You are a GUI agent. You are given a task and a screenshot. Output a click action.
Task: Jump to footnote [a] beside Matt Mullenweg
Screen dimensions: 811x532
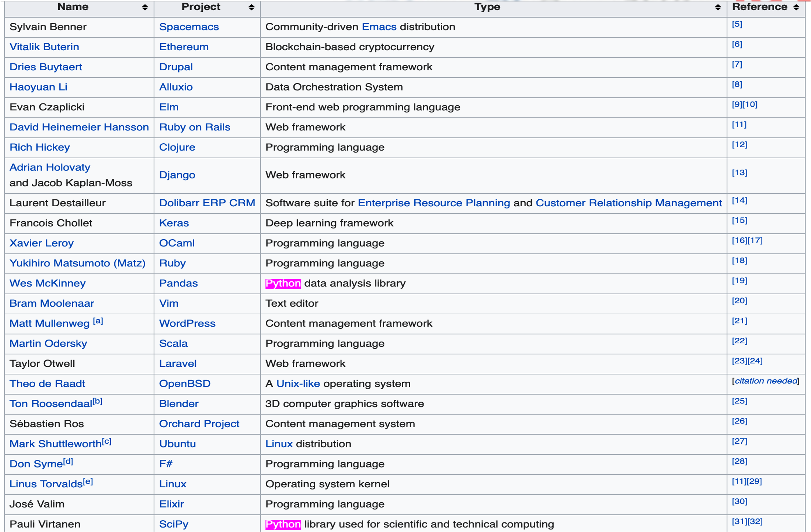tap(98, 321)
